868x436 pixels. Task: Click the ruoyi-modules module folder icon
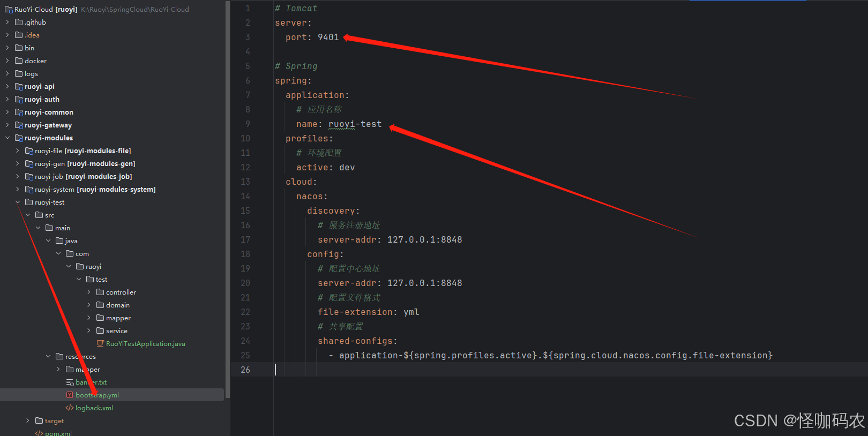coord(19,138)
